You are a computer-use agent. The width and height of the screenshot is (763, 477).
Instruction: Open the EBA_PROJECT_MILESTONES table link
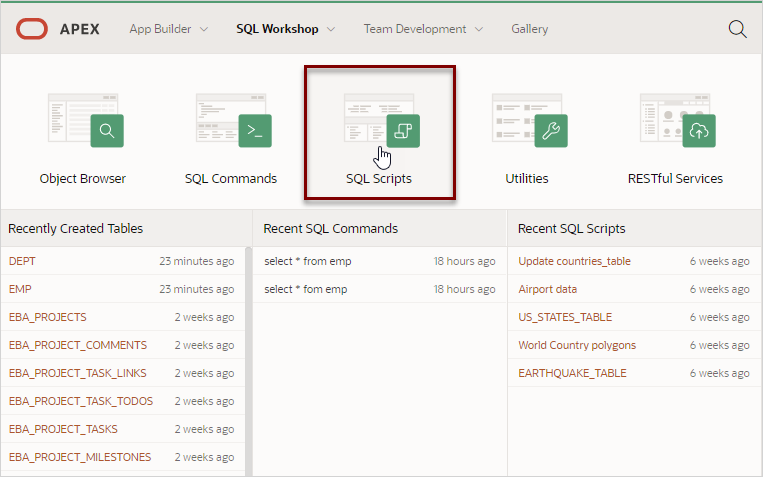80,457
